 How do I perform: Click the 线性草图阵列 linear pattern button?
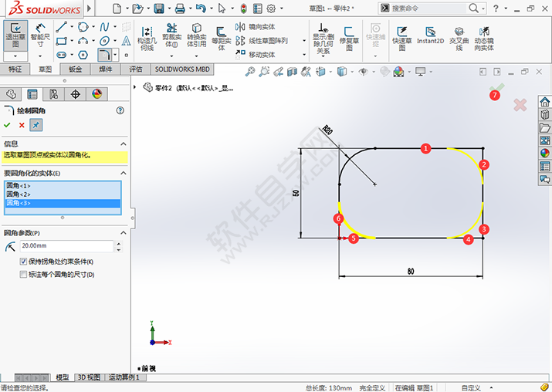(x=267, y=41)
